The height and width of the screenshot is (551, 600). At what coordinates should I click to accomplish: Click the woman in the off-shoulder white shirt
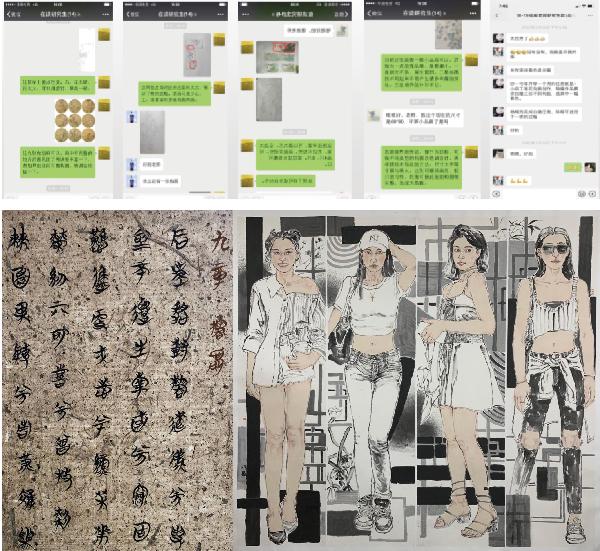(284, 385)
